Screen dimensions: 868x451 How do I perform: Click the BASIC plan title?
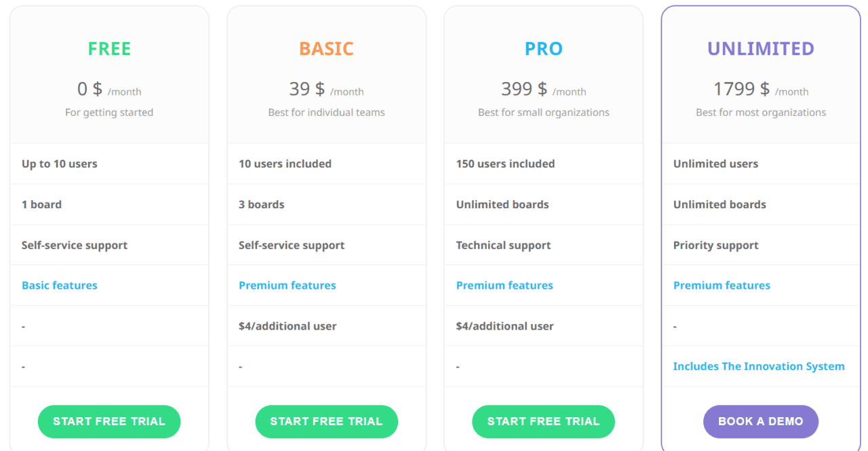[326, 48]
